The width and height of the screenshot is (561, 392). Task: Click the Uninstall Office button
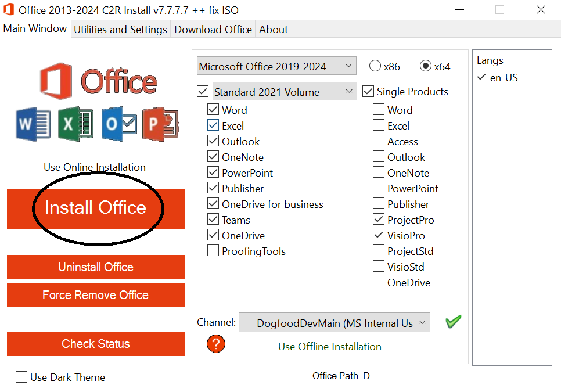coord(95,267)
